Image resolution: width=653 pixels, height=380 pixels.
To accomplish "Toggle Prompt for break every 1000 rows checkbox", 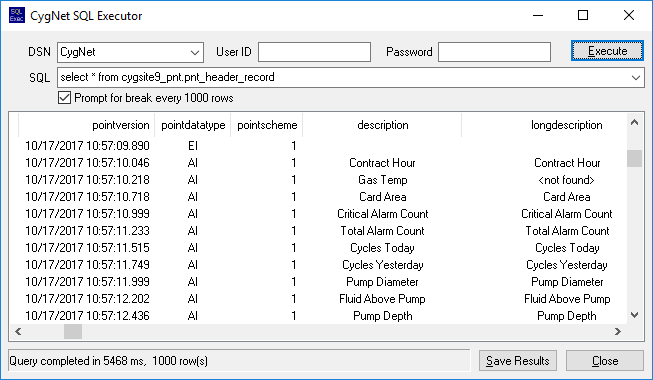I will [x=64, y=98].
